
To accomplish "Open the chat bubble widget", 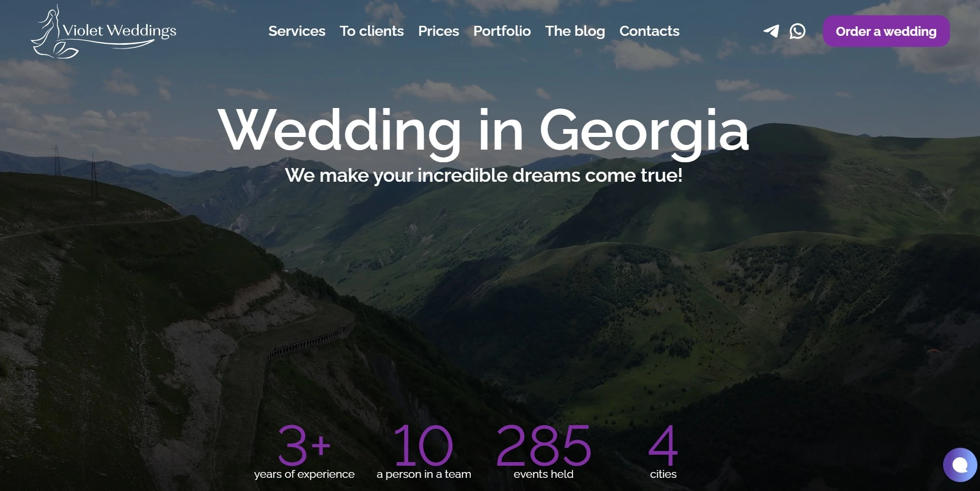I will coord(960,465).
